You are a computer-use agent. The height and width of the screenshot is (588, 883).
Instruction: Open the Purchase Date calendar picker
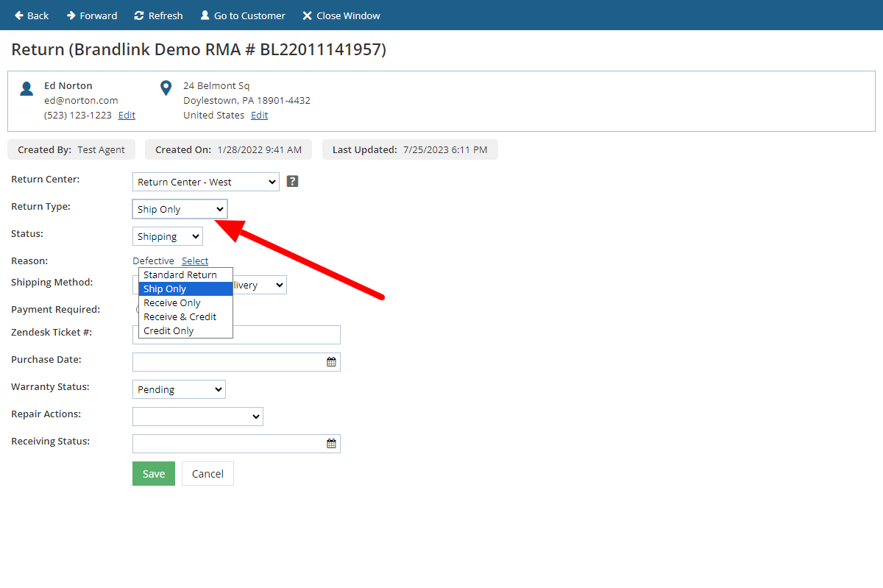(331, 361)
